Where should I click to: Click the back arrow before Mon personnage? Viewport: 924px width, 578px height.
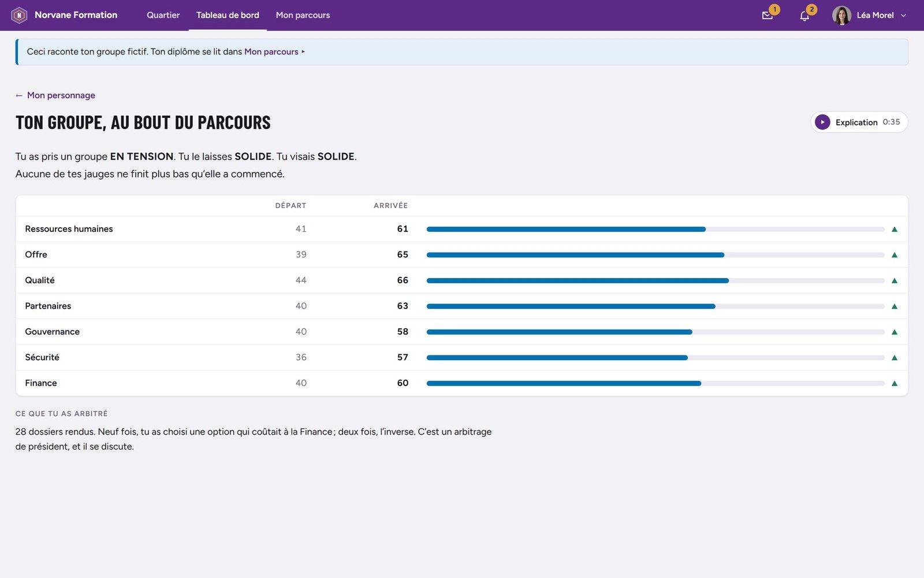coord(19,95)
